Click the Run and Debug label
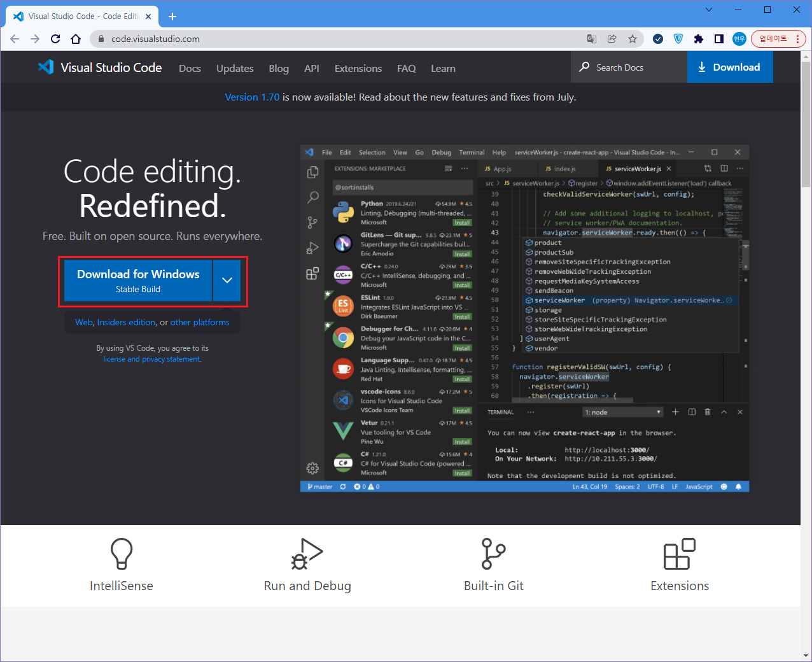This screenshot has width=812, height=662. coord(307,586)
